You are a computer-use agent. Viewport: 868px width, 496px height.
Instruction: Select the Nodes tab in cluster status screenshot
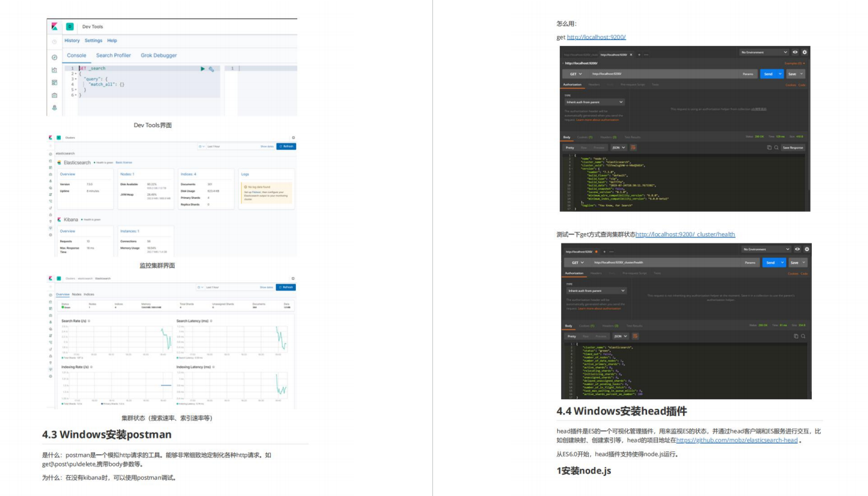pyautogui.click(x=76, y=294)
